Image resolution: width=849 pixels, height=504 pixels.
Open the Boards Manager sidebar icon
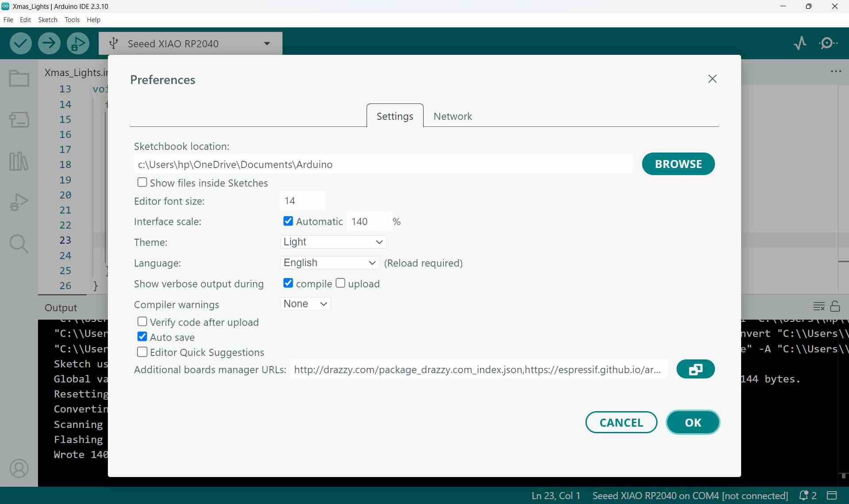(19, 119)
